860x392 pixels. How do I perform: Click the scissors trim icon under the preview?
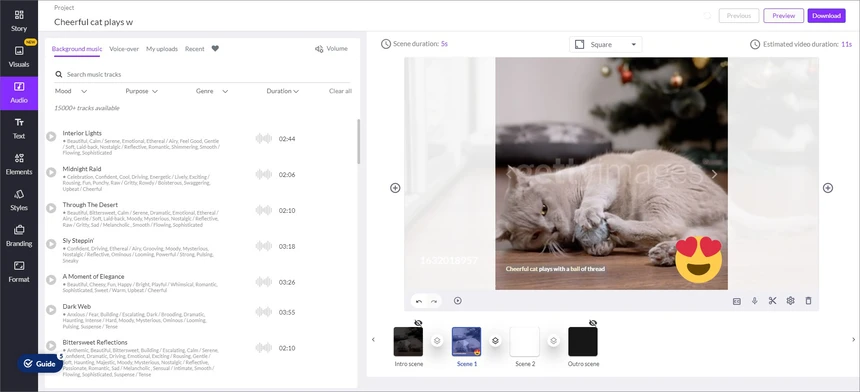tap(772, 300)
